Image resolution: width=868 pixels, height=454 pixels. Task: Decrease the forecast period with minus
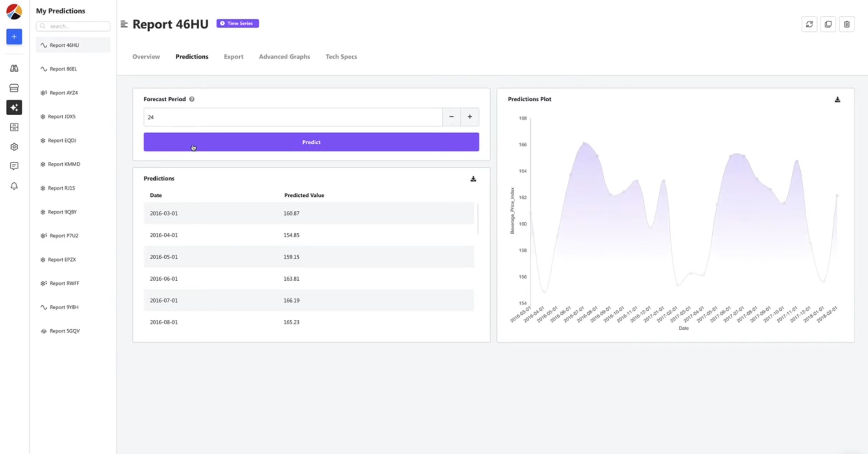click(451, 117)
